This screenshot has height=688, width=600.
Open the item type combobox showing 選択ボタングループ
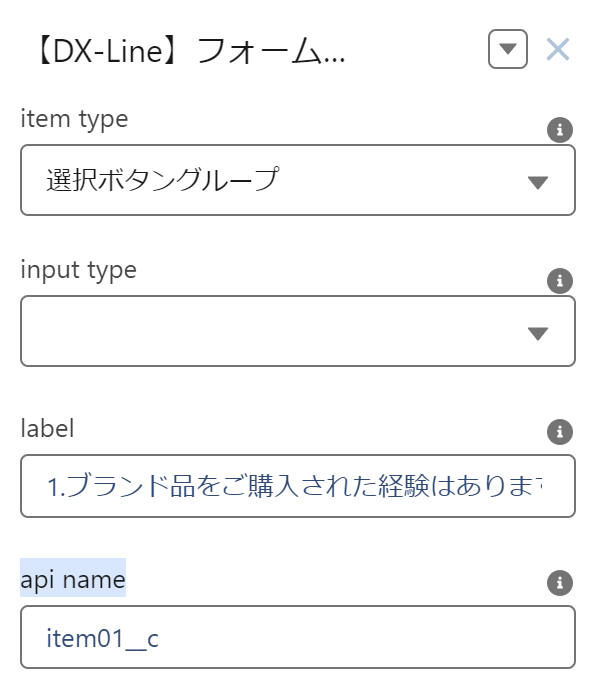(298, 180)
